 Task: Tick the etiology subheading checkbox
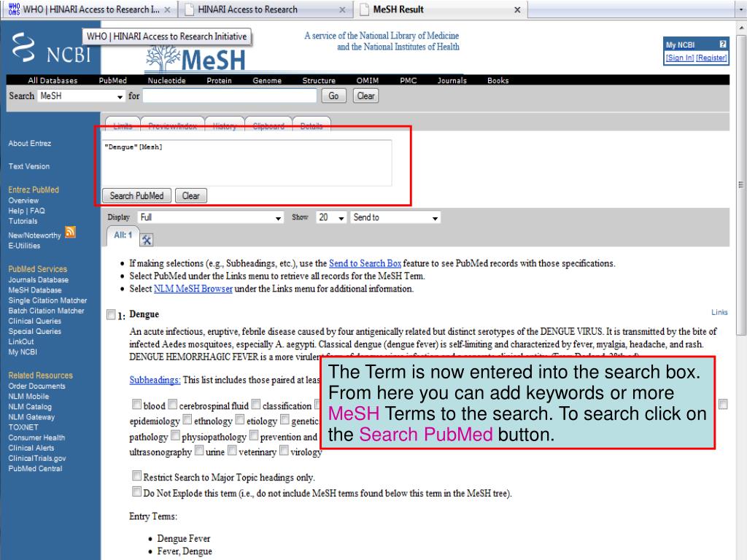tap(239, 419)
